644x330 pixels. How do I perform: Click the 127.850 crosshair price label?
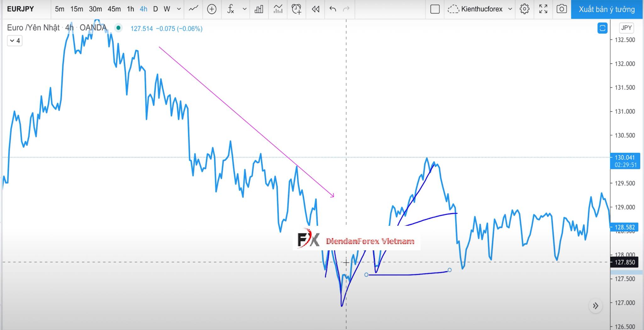(x=625, y=262)
